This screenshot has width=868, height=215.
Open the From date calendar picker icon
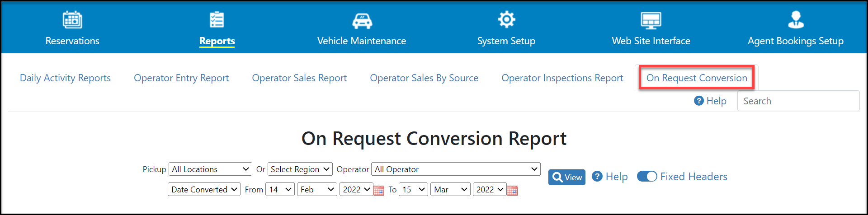coord(379,190)
